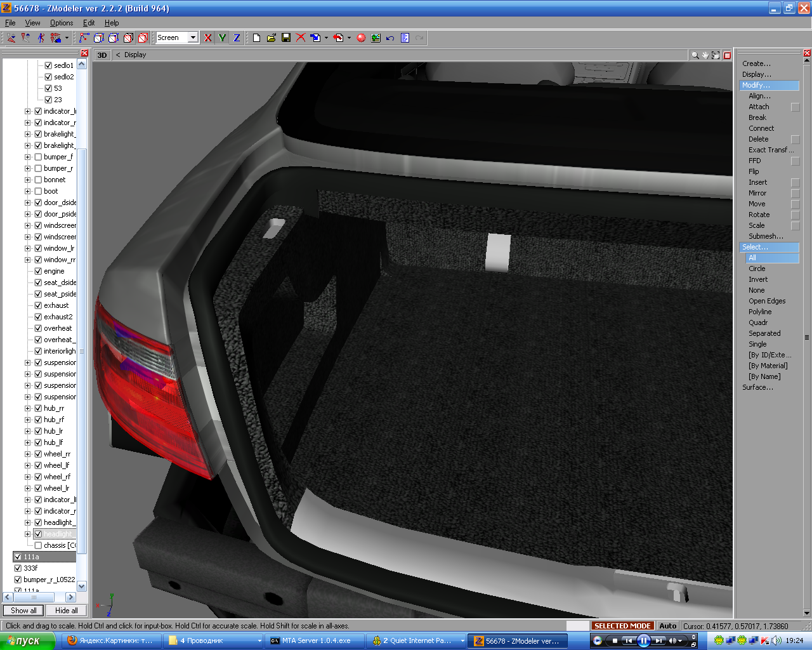Uncheck the engine visibility checkbox
Viewport: 812px width, 650px height.
click(x=38, y=271)
